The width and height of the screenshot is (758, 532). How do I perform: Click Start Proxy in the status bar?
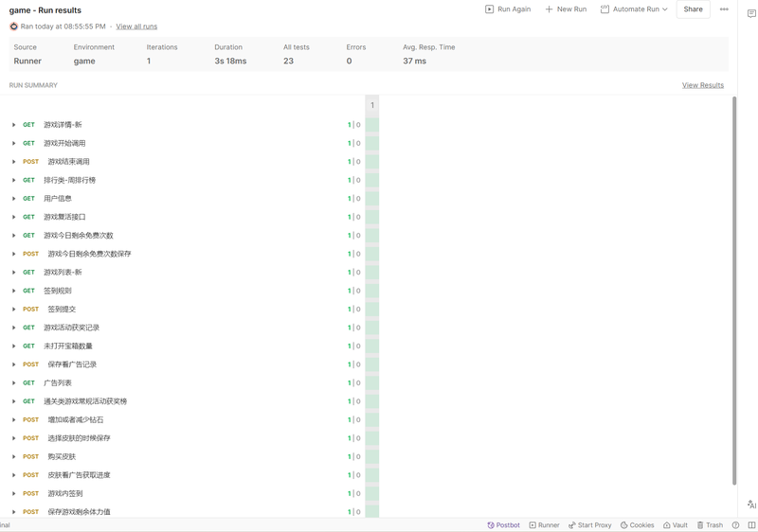point(589,525)
